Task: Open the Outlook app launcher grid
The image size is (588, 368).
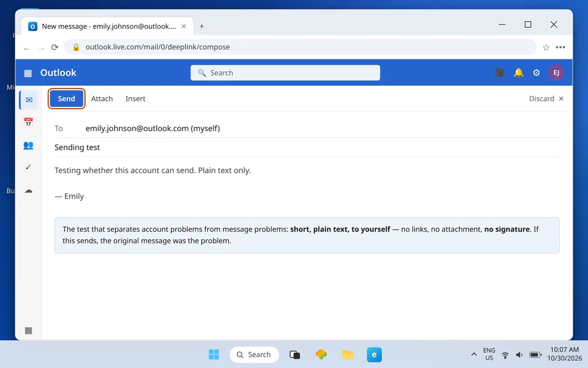Action: tap(28, 73)
